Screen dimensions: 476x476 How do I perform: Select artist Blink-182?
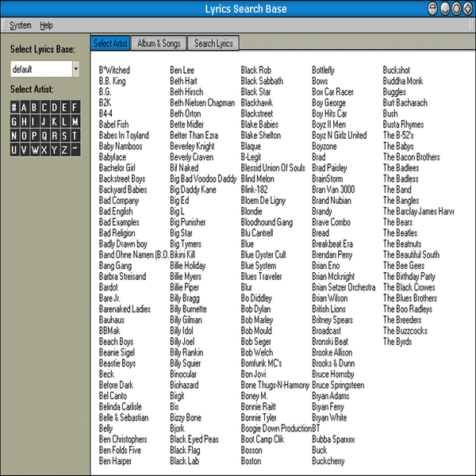[x=254, y=190]
